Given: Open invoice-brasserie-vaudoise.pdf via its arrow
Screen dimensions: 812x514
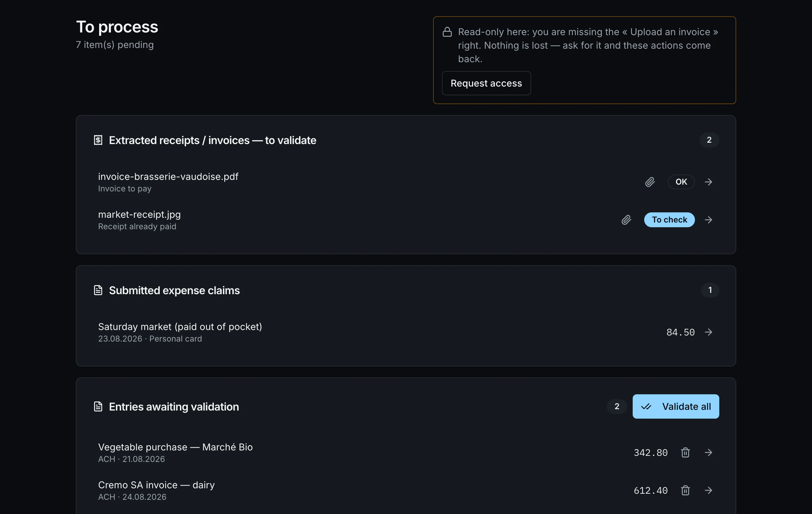Looking at the screenshot, I should click(x=708, y=182).
